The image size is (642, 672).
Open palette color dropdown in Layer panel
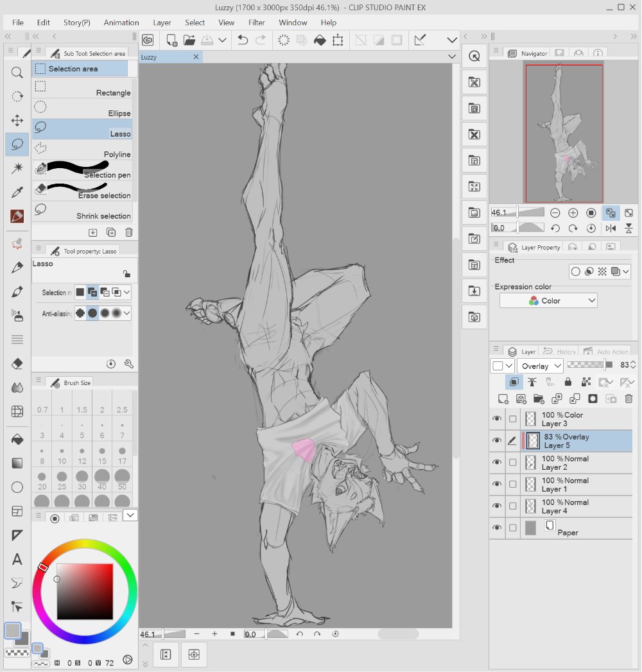coord(502,366)
